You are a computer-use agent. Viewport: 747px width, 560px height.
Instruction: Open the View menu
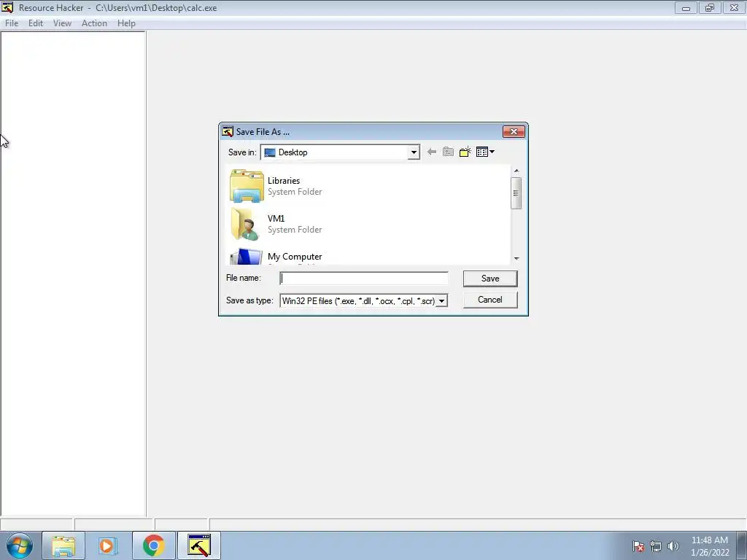coord(62,23)
